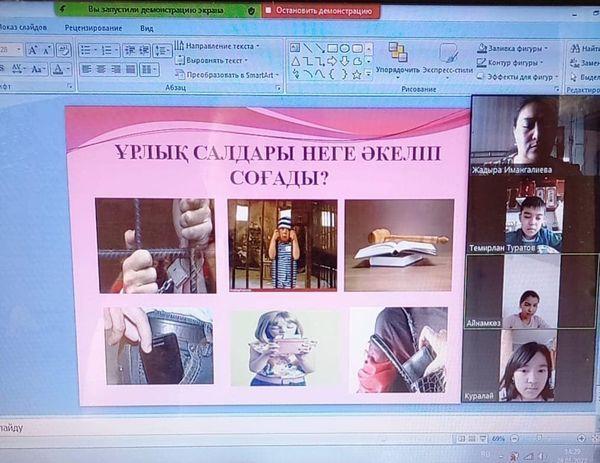Open Эффекты для фигур menu

(x=518, y=77)
